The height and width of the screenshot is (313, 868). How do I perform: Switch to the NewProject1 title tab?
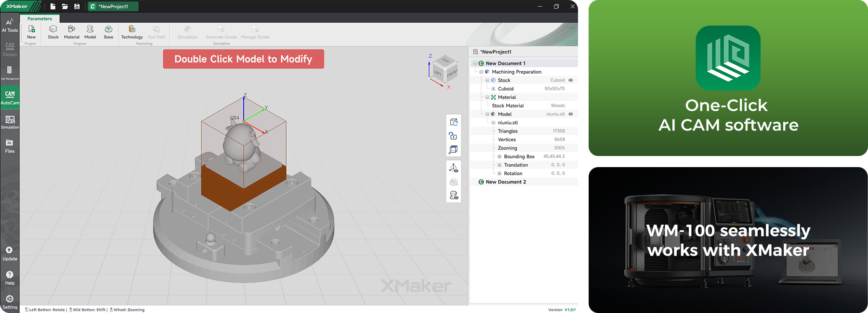tap(113, 6)
